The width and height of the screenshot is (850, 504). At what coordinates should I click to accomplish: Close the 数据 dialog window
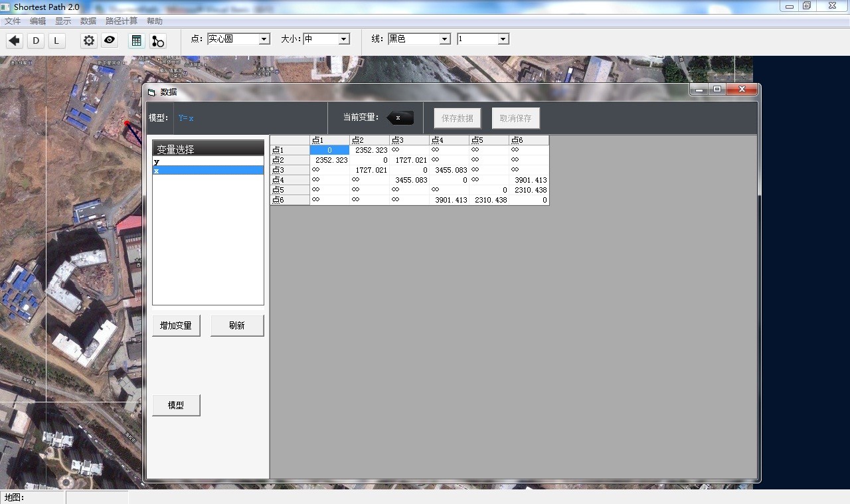click(x=742, y=89)
